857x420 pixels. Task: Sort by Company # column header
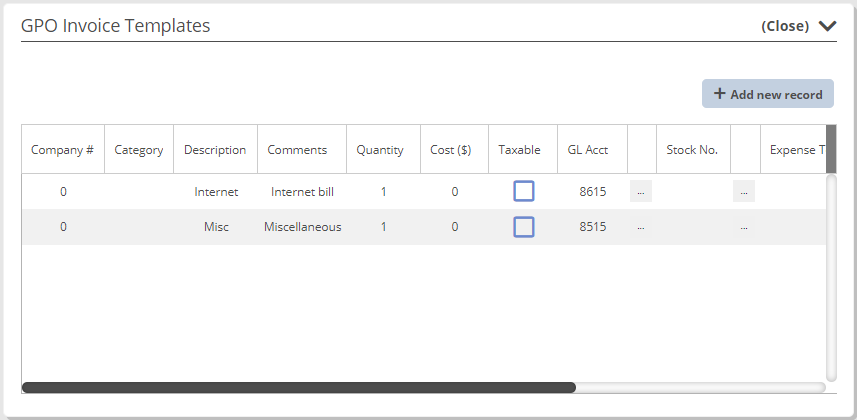point(62,150)
